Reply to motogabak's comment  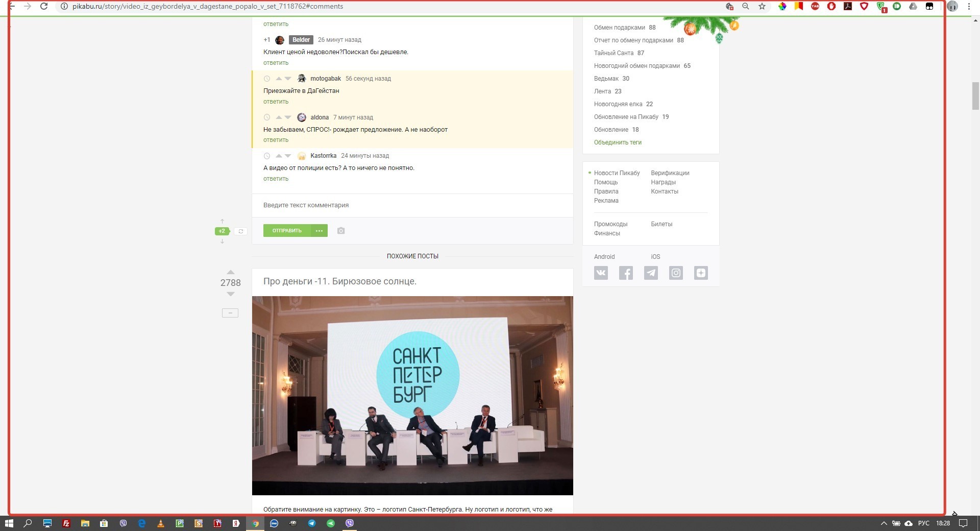point(276,102)
